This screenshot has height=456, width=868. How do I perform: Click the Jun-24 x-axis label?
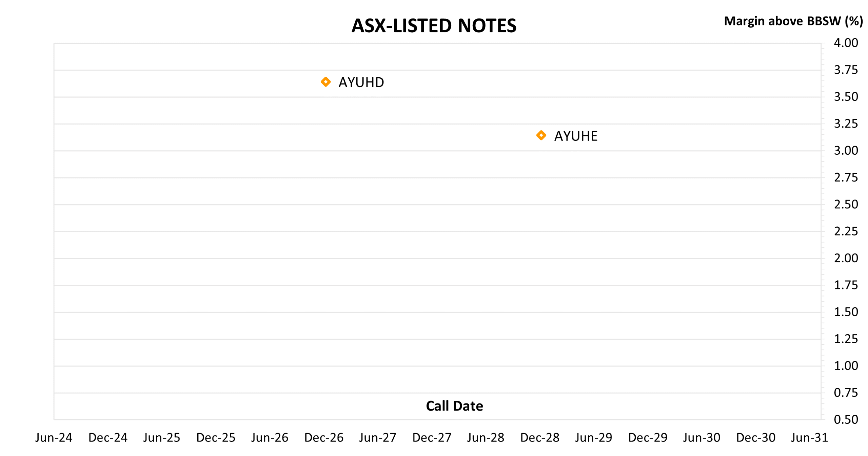54,438
